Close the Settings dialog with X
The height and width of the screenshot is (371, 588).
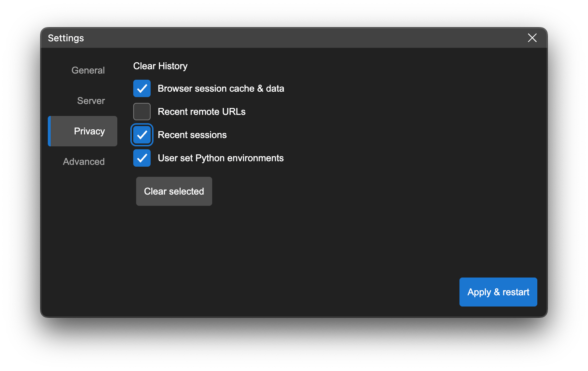point(532,38)
